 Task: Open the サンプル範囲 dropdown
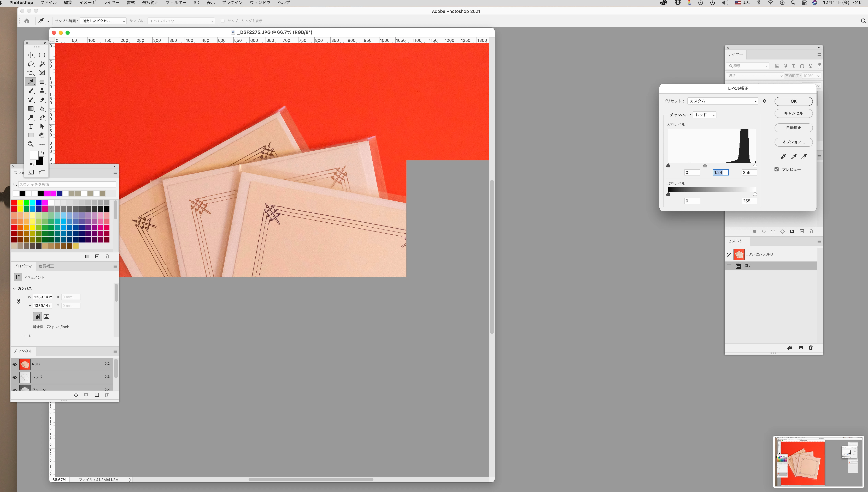point(103,21)
